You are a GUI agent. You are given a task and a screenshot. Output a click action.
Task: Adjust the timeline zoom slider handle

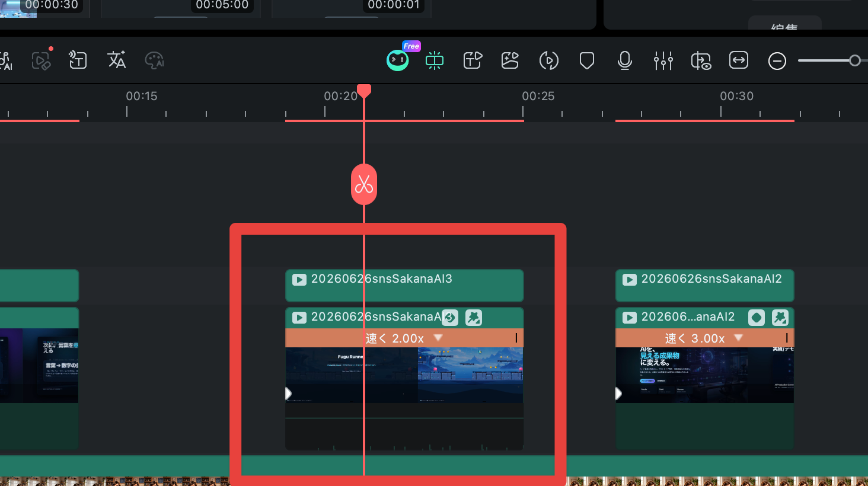[855, 60]
